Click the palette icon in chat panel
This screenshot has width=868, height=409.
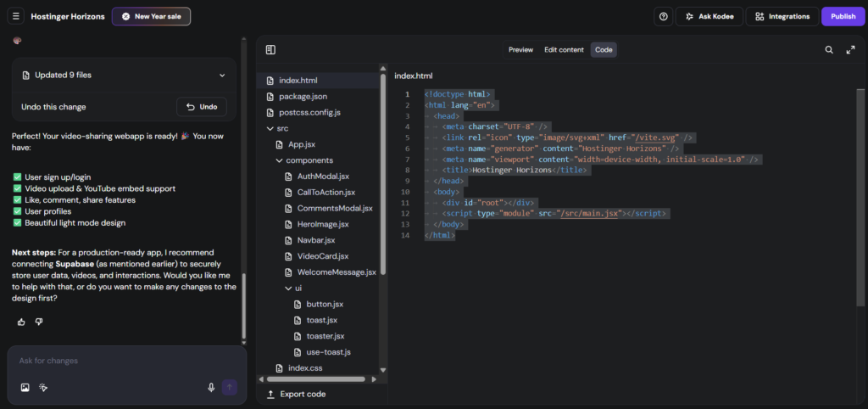click(x=17, y=41)
